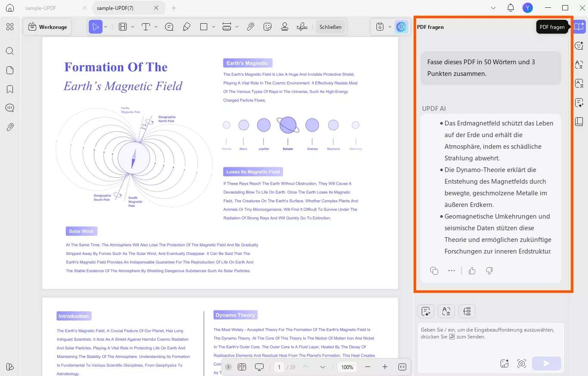
Task: Open the bookmarks panel in left sidebar
Action: (10, 89)
